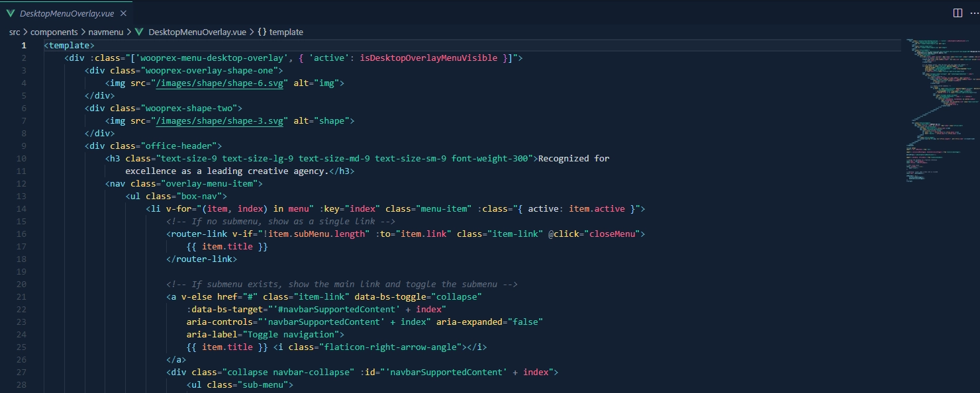Click line number 1 in the gutter
Image resolution: width=980 pixels, height=393 pixels.
24,46
